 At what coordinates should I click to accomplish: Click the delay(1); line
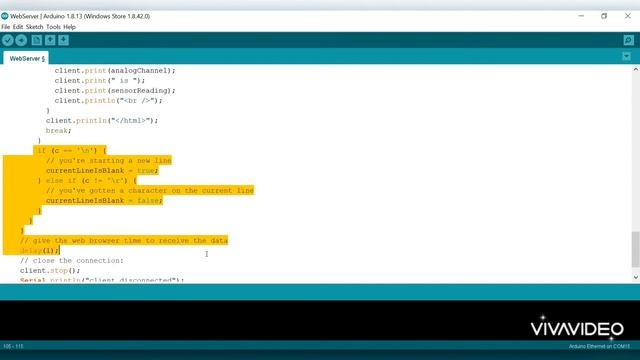click(40, 251)
